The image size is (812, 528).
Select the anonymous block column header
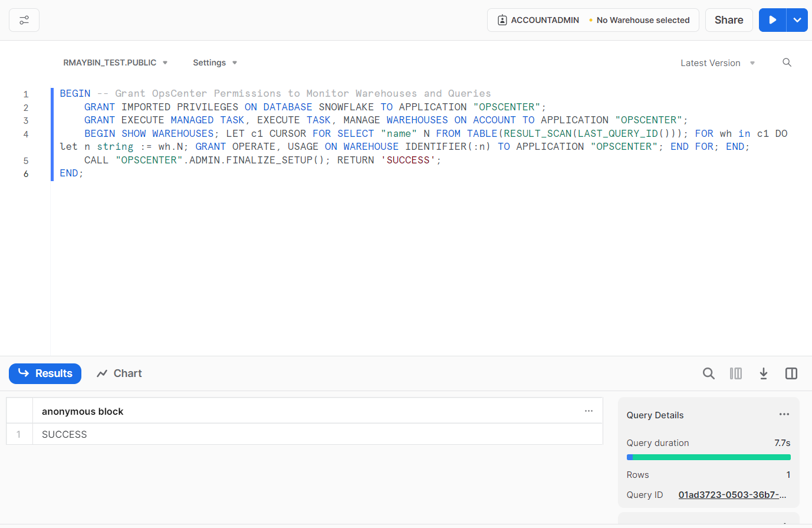(317, 411)
